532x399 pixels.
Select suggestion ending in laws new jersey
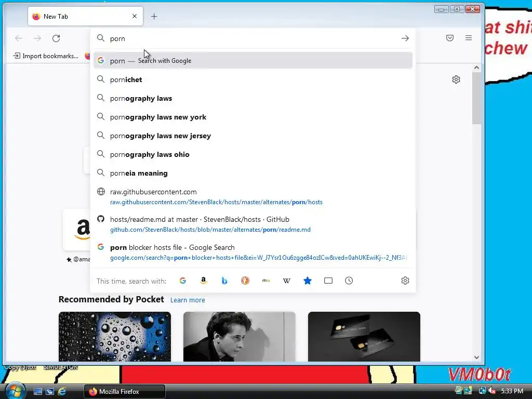[x=253, y=136]
